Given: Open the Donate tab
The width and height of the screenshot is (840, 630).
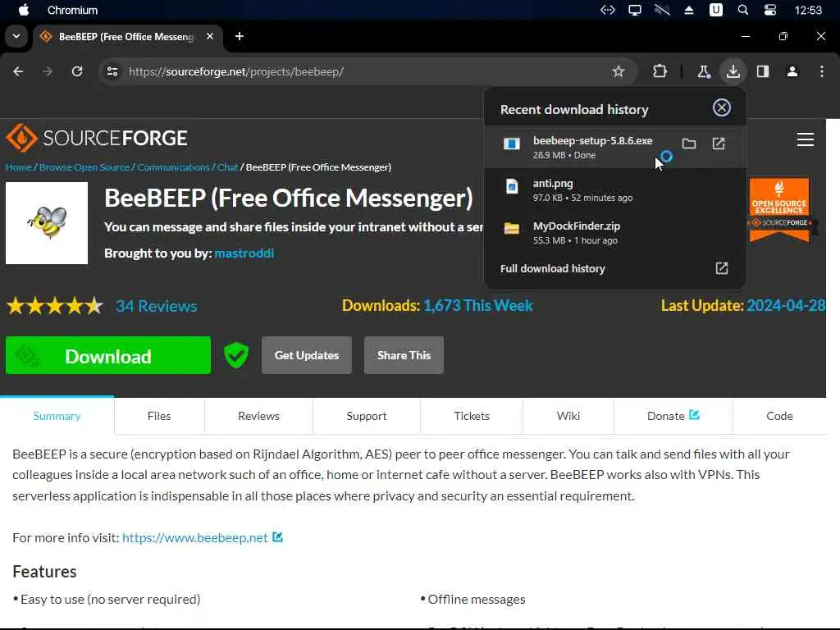Looking at the screenshot, I should pos(673,416).
